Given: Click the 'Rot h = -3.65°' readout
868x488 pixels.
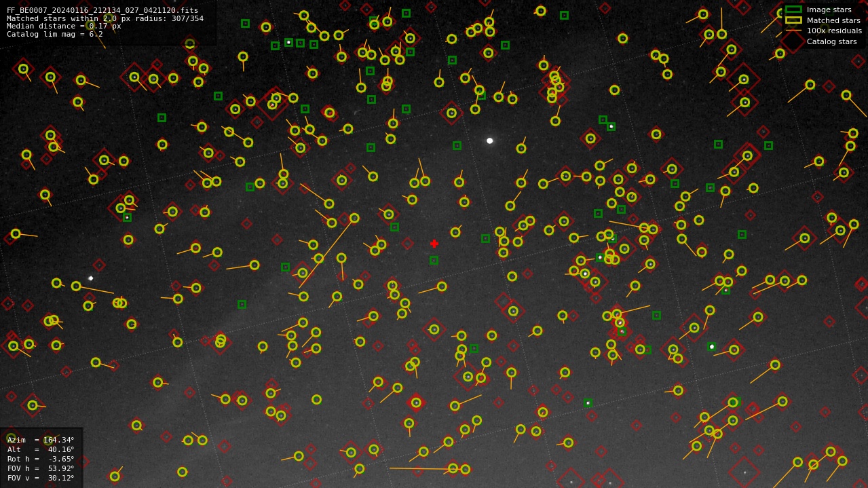Looking at the screenshot, I should point(41,459).
